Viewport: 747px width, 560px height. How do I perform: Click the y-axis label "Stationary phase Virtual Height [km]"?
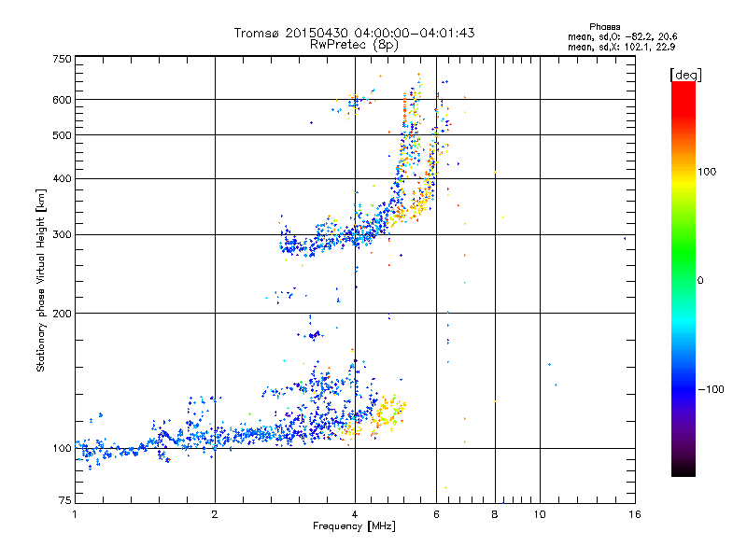point(40,281)
